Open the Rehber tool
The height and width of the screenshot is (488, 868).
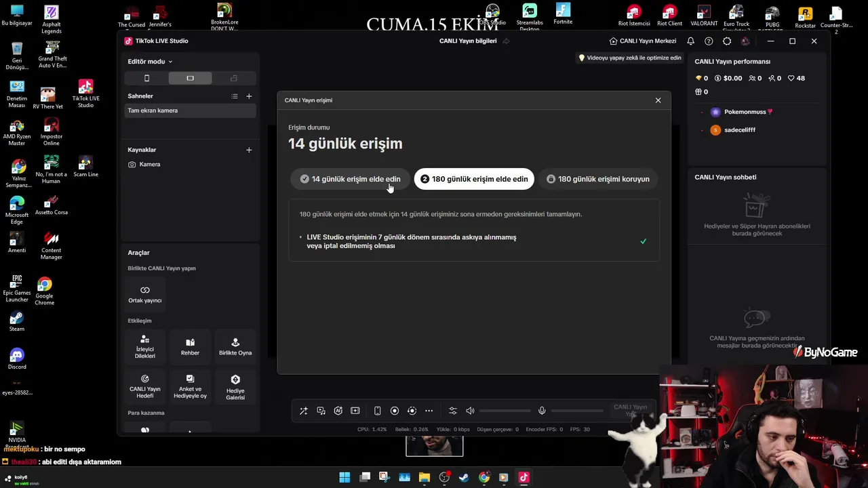coord(190,347)
